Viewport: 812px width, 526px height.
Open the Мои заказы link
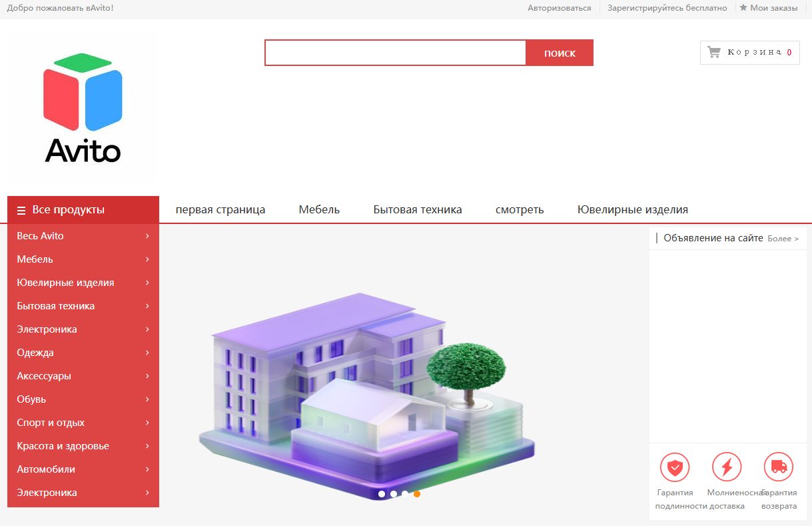coord(773,8)
